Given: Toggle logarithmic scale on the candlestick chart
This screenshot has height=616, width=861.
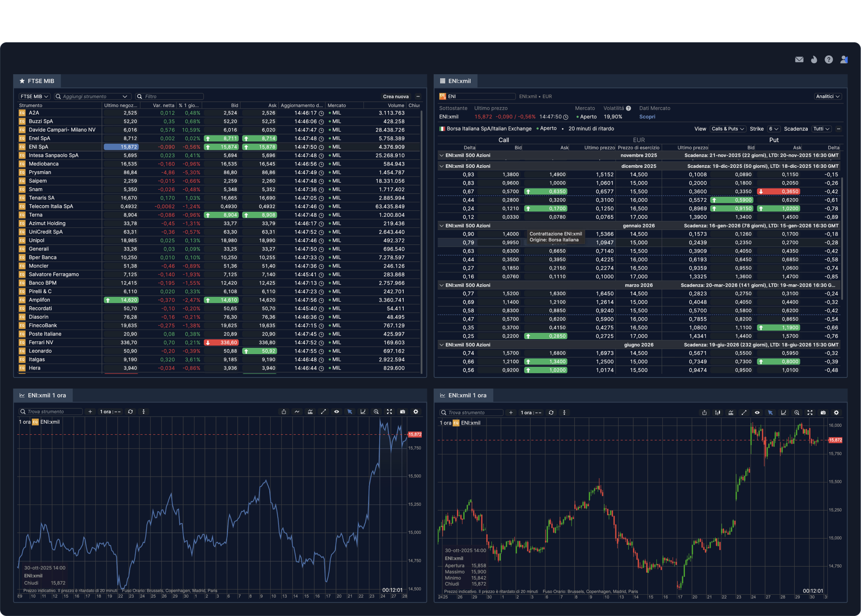Looking at the screenshot, I should tap(784, 412).
